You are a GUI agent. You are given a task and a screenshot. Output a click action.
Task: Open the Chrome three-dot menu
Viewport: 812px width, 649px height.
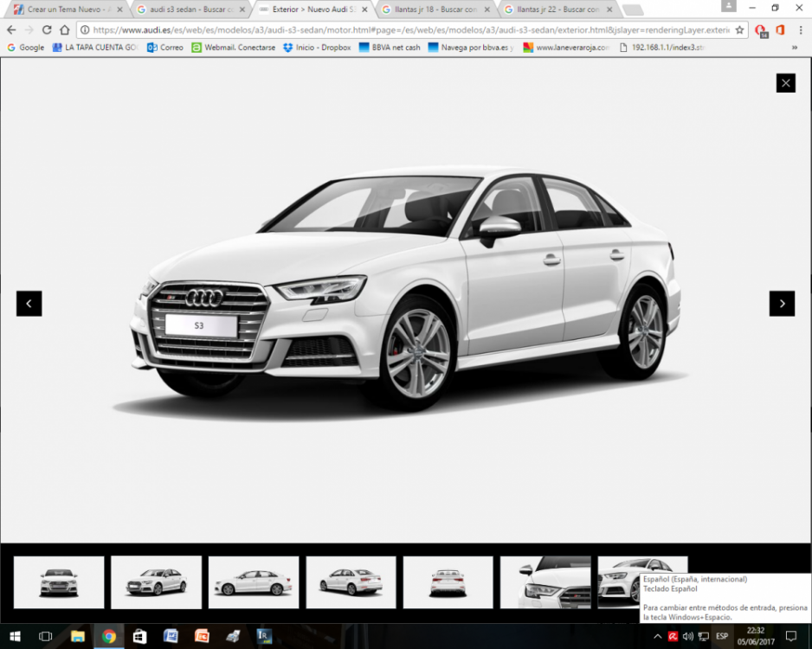point(799,29)
